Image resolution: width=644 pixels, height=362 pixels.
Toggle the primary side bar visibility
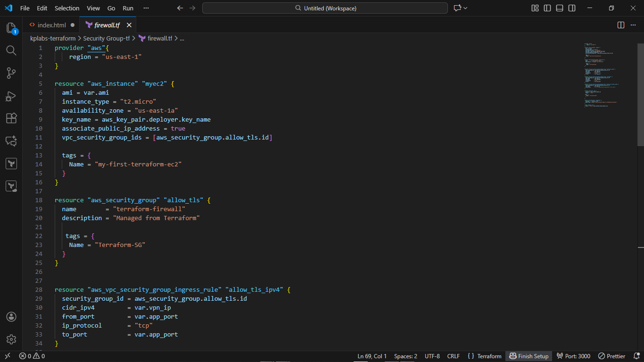(547, 8)
